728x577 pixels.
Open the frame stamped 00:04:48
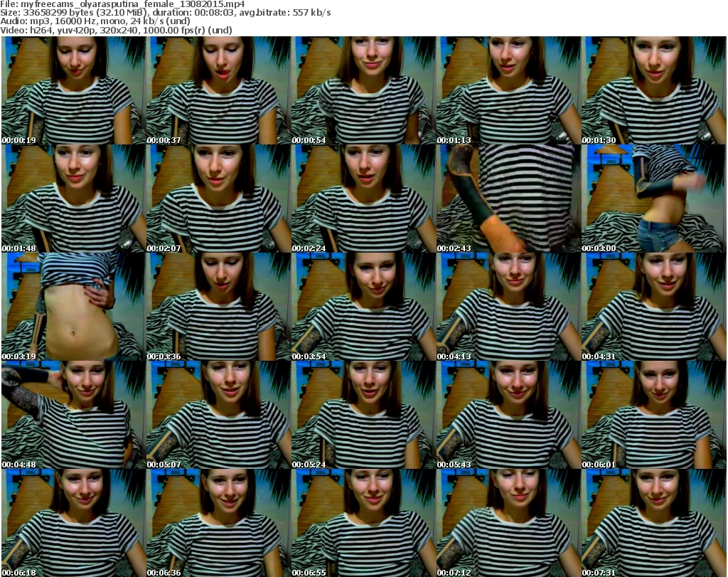[73, 415]
